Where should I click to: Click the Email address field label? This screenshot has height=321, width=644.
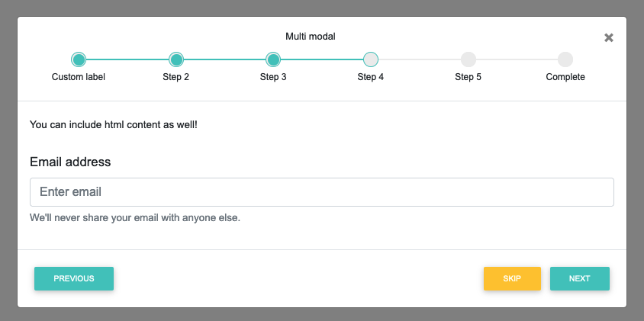coord(70,162)
